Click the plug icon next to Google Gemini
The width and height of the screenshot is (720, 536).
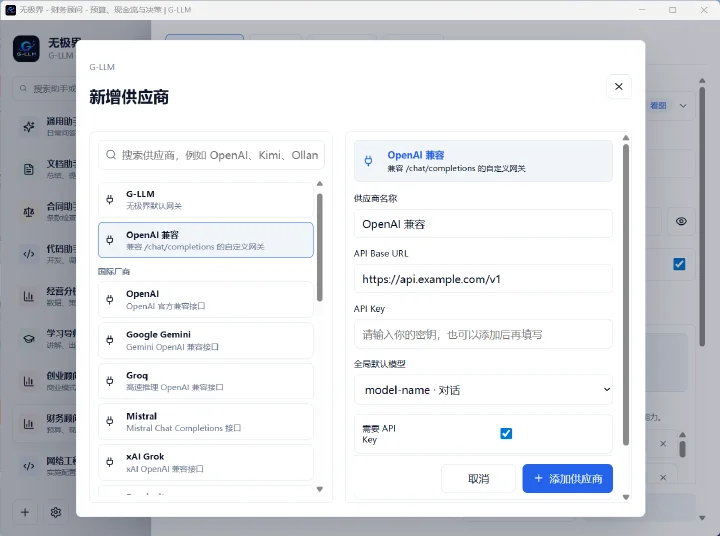tap(110, 340)
